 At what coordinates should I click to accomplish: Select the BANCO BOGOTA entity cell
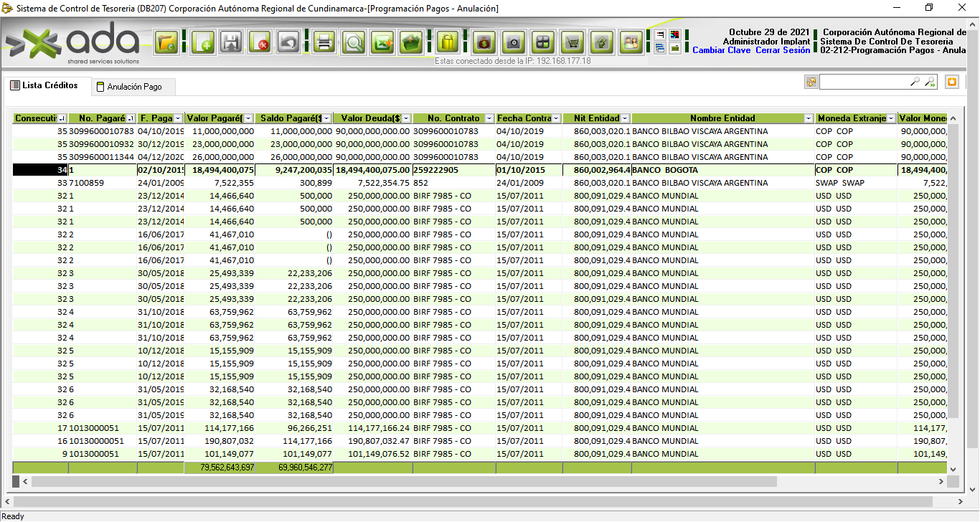tap(723, 170)
